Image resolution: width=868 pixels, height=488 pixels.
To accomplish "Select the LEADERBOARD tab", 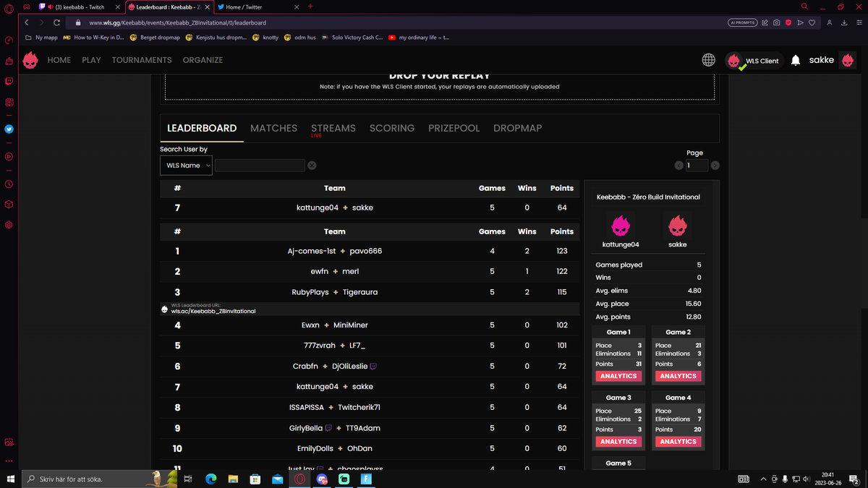I will [202, 128].
